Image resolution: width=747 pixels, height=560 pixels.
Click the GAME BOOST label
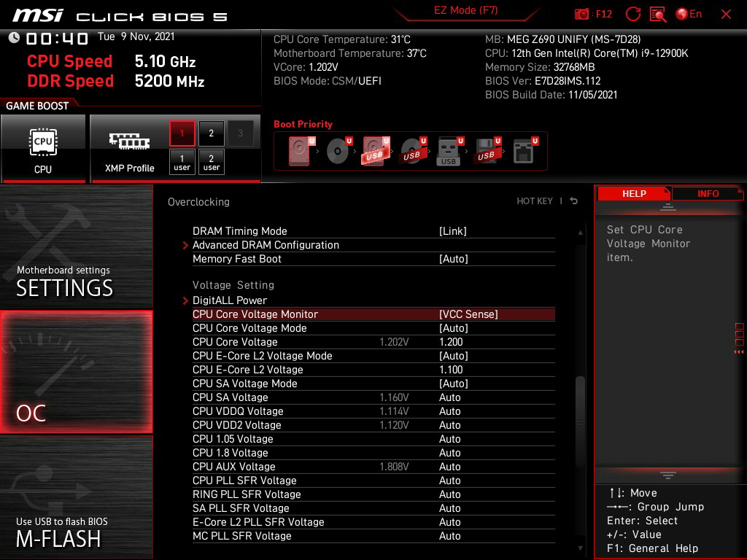37,106
